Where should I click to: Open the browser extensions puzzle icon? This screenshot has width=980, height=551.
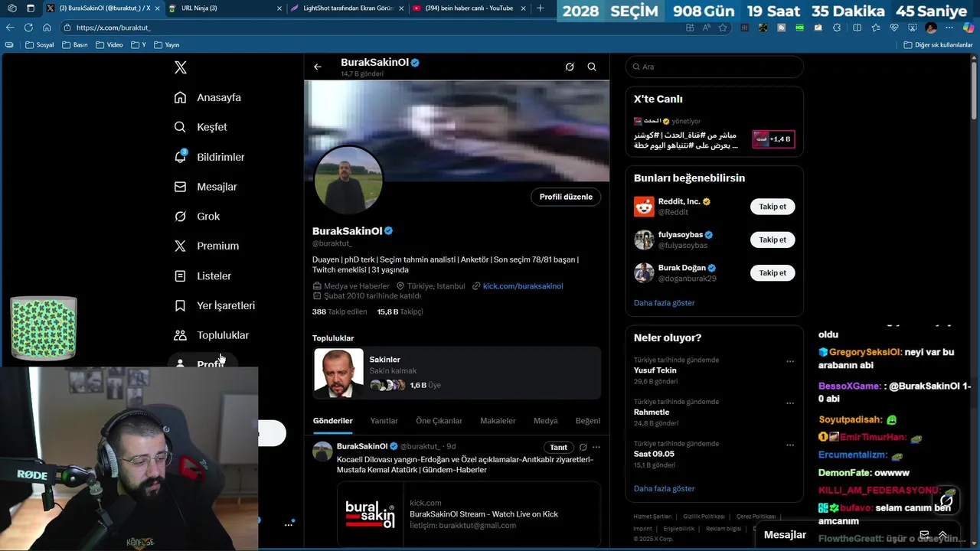837,28
